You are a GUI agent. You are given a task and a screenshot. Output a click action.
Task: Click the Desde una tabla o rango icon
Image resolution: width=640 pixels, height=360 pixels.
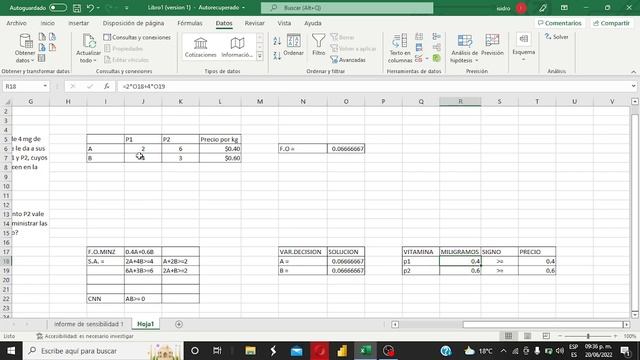coord(42,58)
